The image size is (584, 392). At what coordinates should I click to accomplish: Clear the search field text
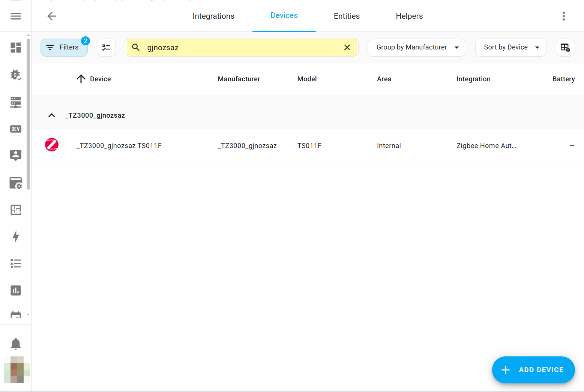point(347,48)
